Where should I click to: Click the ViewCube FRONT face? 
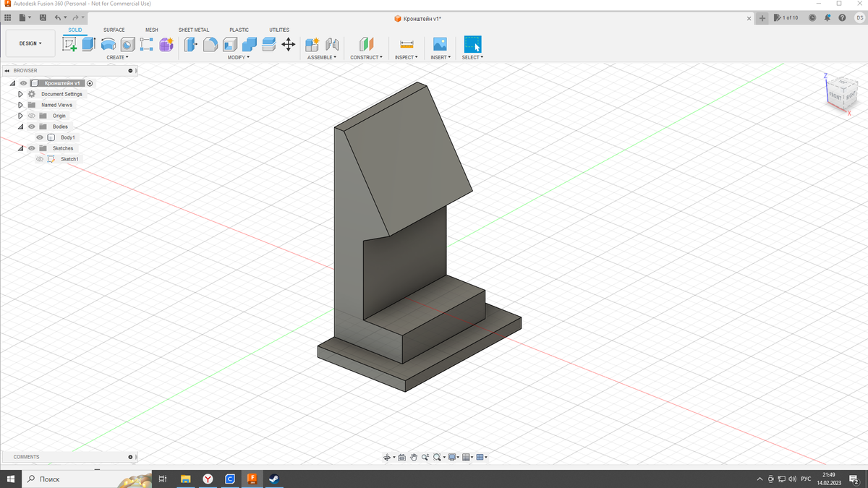pyautogui.click(x=834, y=95)
